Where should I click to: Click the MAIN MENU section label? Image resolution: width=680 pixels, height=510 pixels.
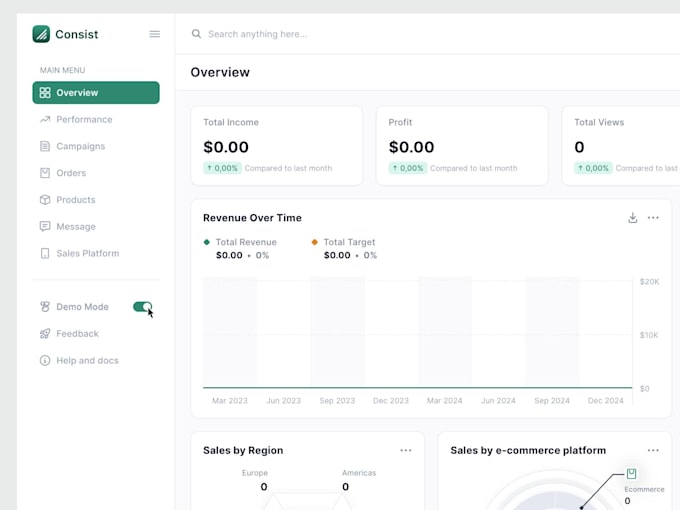(x=62, y=70)
